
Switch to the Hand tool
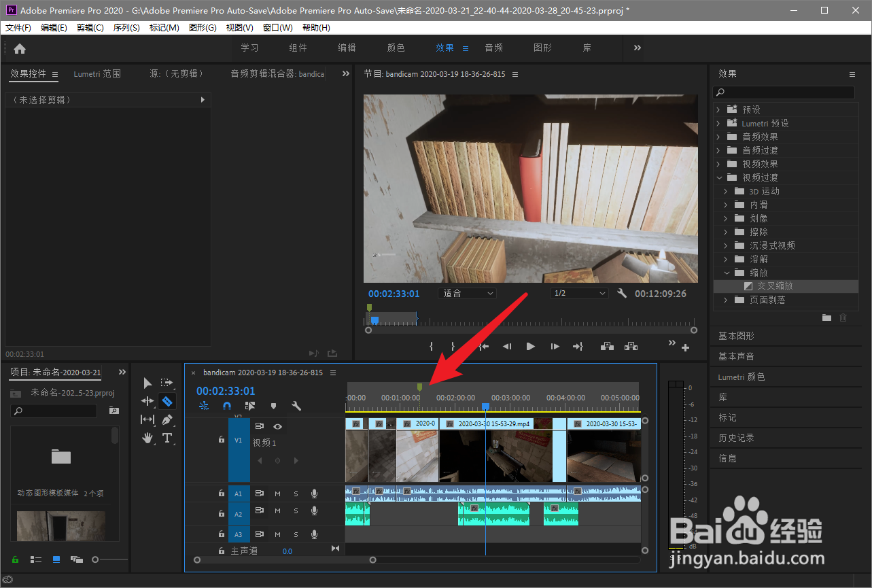(x=147, y=438)
